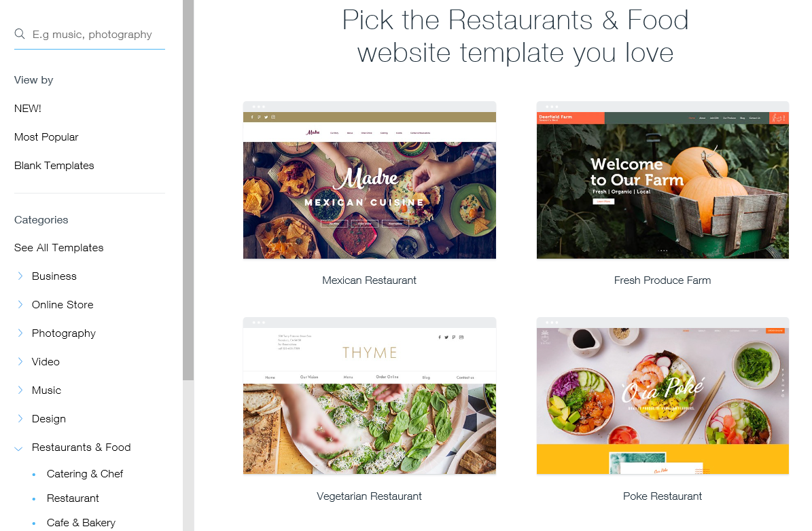Viewport: 812px width, 531px height.
Task: Open the Fresh Produce Farm template thumbnail
Action: pos(663,180)
